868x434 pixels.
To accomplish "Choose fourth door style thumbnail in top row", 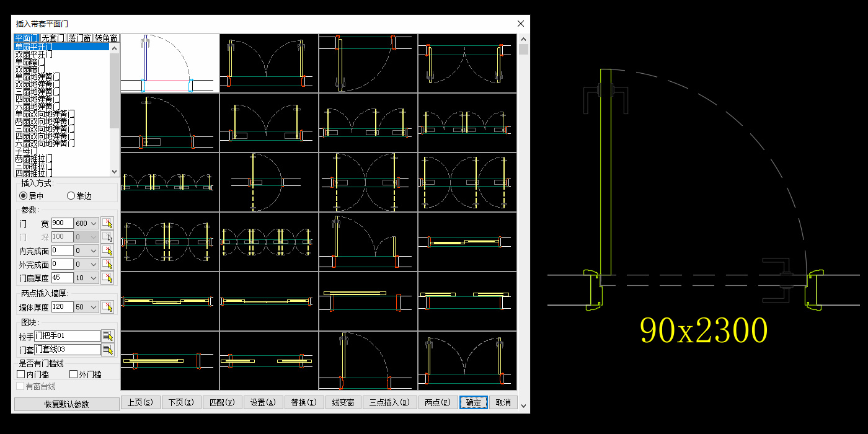I will 467,63.
